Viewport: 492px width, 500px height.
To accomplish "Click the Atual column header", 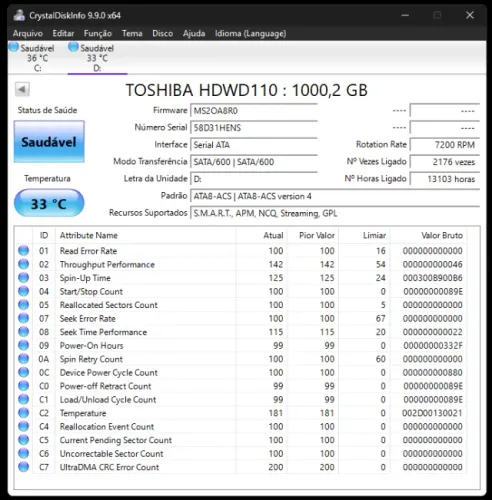I will (x=262, y=235).
